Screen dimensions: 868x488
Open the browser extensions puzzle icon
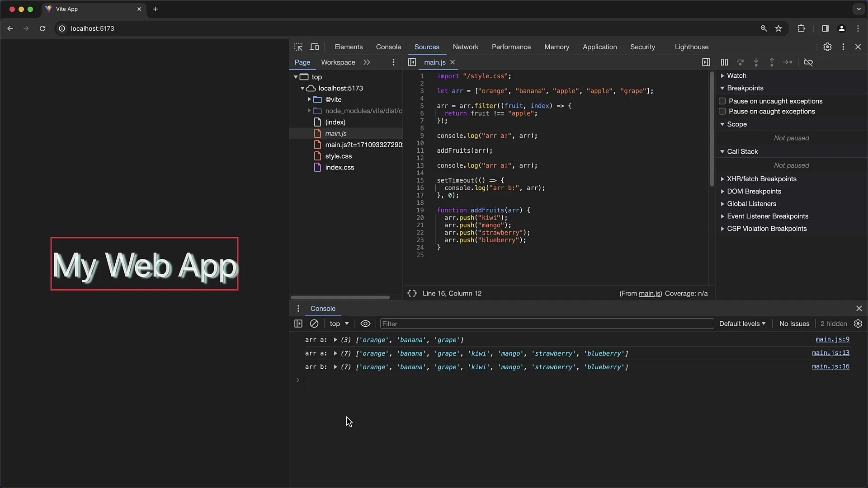tap(801, 28)
